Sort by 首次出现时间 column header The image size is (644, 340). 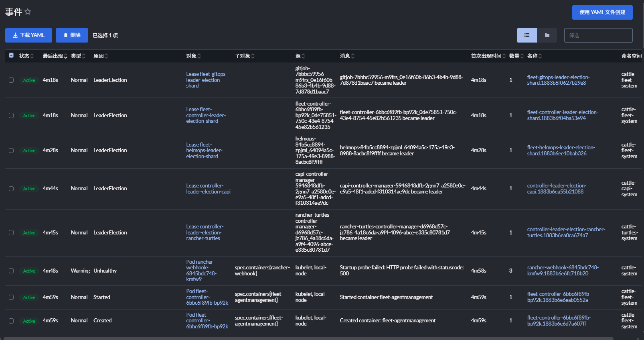click(486, 56)
